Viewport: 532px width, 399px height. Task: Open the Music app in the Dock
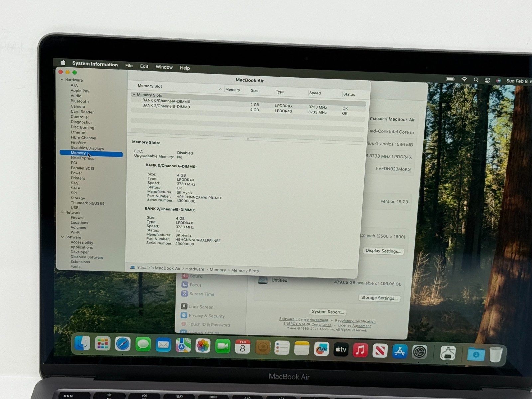pyautogui.click(x=360, y=350)
